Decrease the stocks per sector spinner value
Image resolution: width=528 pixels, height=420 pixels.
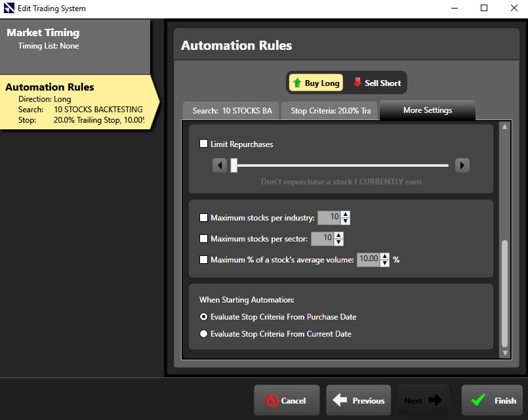(339, 242)
